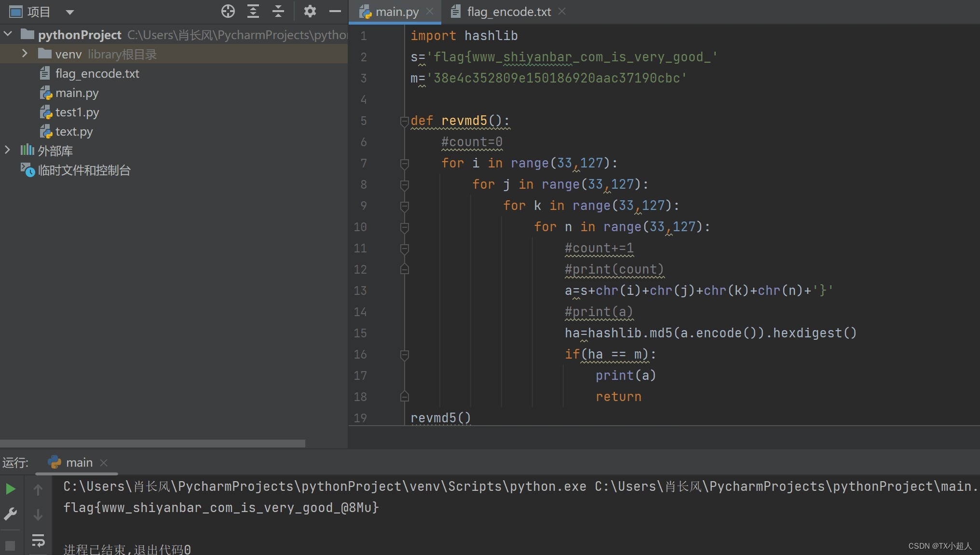The width and height of the screenshot is (980, 555).
Task: Fold the for j loop block
Action: pos(405,185)
